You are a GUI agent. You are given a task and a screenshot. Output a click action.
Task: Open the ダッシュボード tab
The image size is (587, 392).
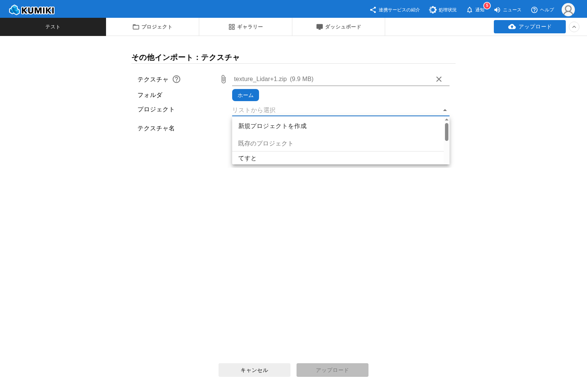tap(339, 27)
